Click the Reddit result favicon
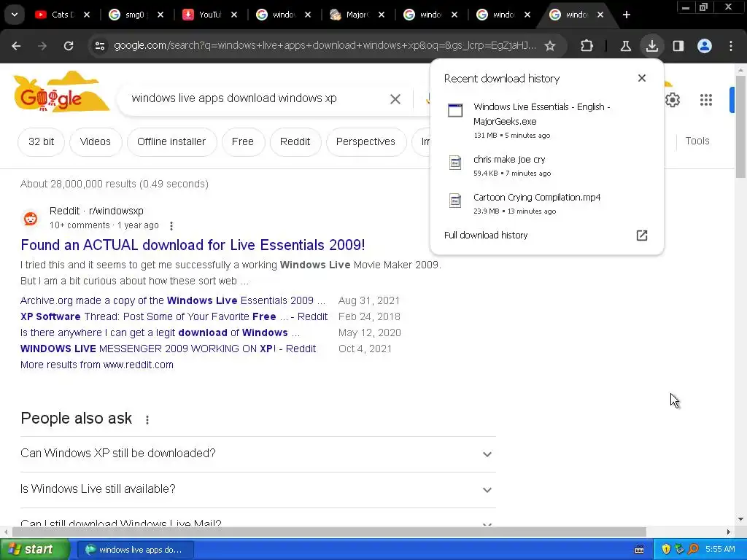The image size is (747, 560). (x=31, y=219)
